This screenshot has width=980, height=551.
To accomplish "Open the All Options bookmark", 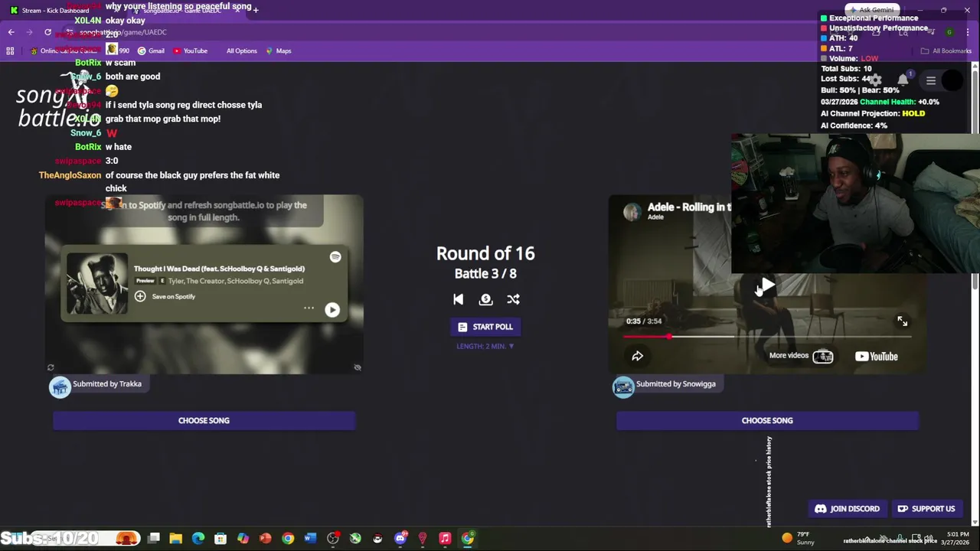I will coord(241,51).
